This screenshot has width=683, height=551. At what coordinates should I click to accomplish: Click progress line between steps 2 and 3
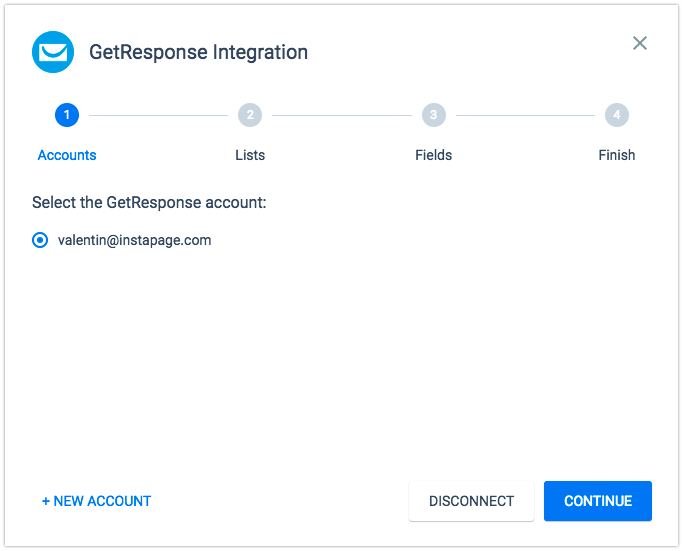pyautogui.click(x=342, y=115)
